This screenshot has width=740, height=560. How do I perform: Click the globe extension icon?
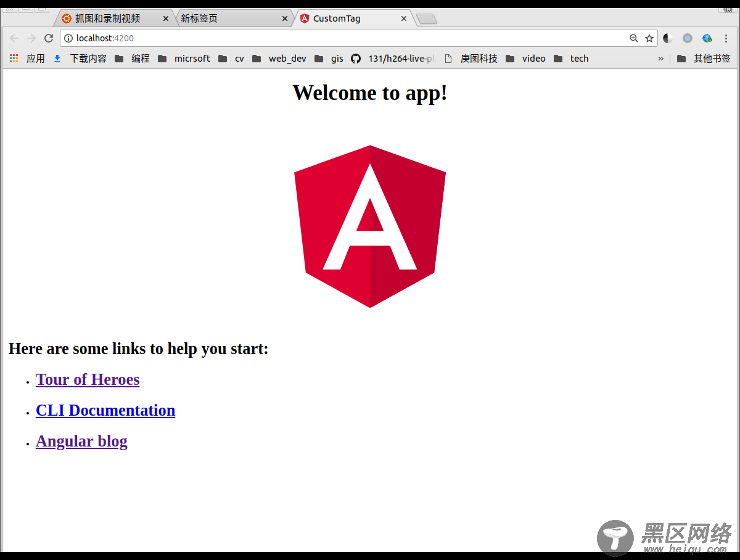707,38
